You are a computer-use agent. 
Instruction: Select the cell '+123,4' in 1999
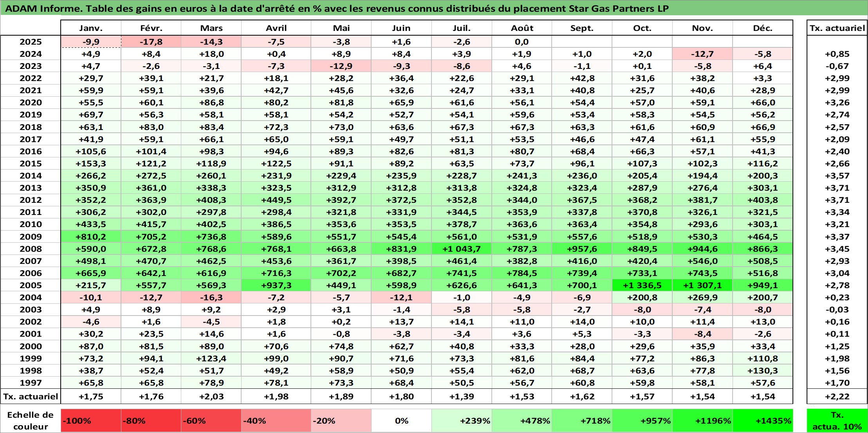coord(211,359)
